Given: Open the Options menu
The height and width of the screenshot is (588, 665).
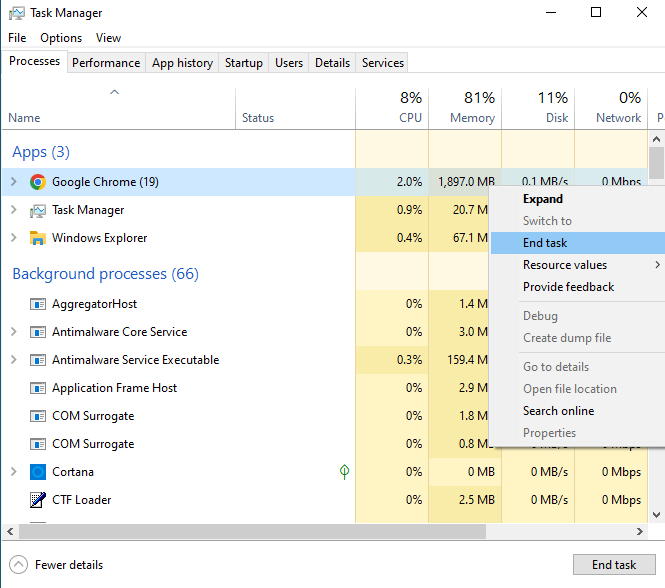Looking at the screenshot, I should click(61, 38).
